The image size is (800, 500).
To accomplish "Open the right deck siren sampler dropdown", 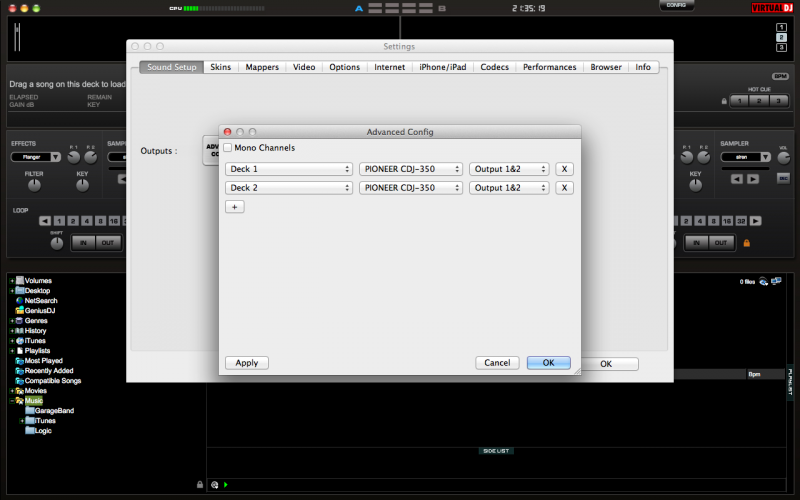I will click(745, 157).
